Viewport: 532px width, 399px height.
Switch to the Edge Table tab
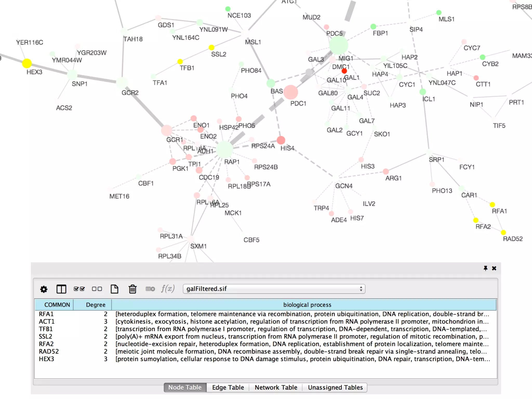[x=228, y=387]
